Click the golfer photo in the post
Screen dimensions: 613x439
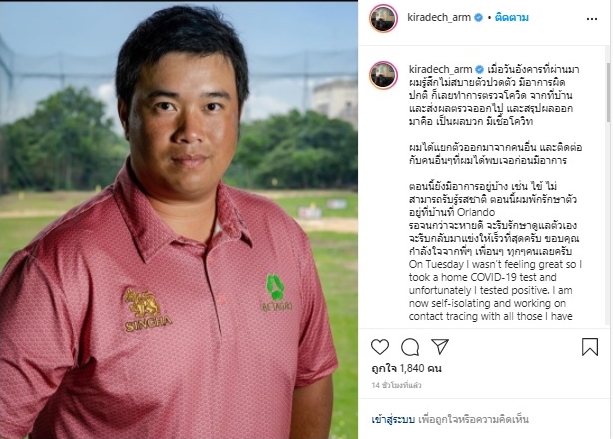click(x=179, y=220)
